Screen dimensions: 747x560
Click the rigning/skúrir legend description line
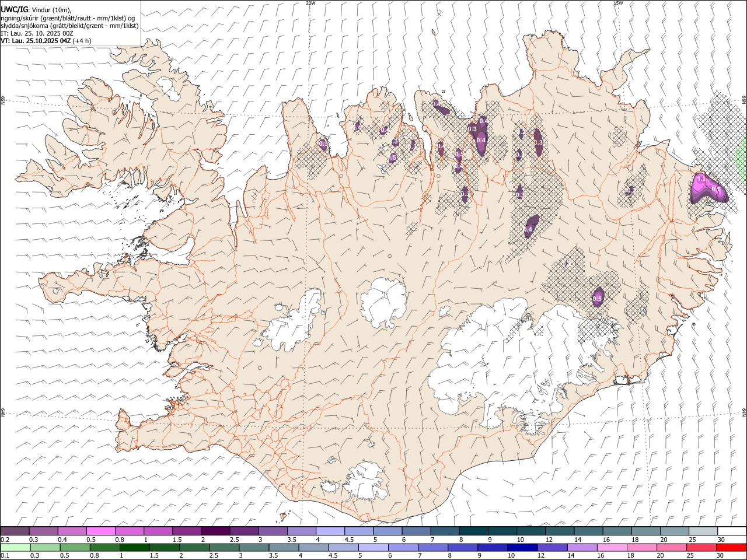tap(68, 17)
